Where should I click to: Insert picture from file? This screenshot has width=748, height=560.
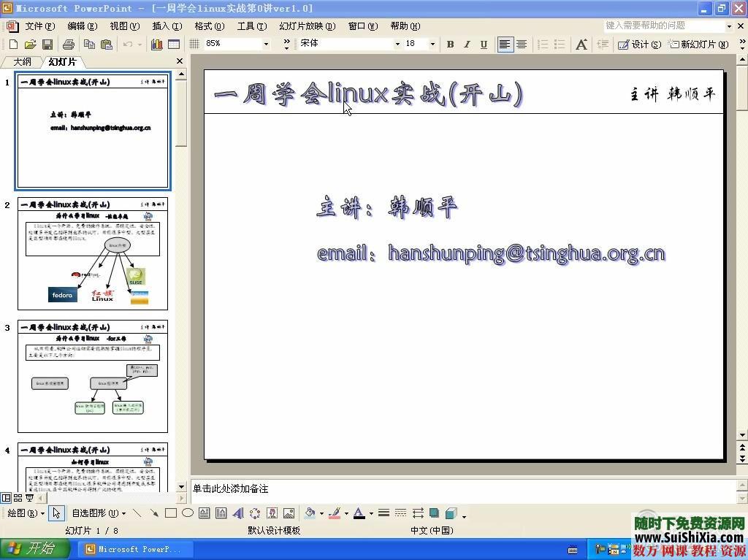tap(289, 513)
